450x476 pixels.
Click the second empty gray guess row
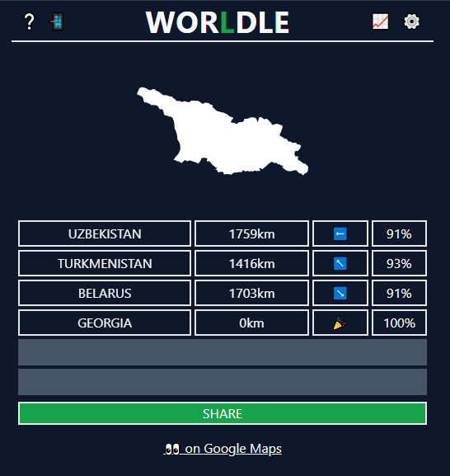[x=223, y=382]
